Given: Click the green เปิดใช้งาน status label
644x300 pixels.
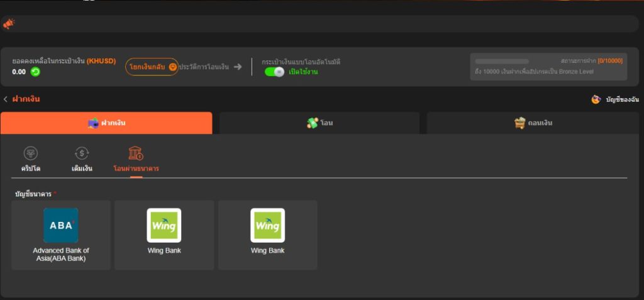Looking at the screenshot, I should (303, 72).
